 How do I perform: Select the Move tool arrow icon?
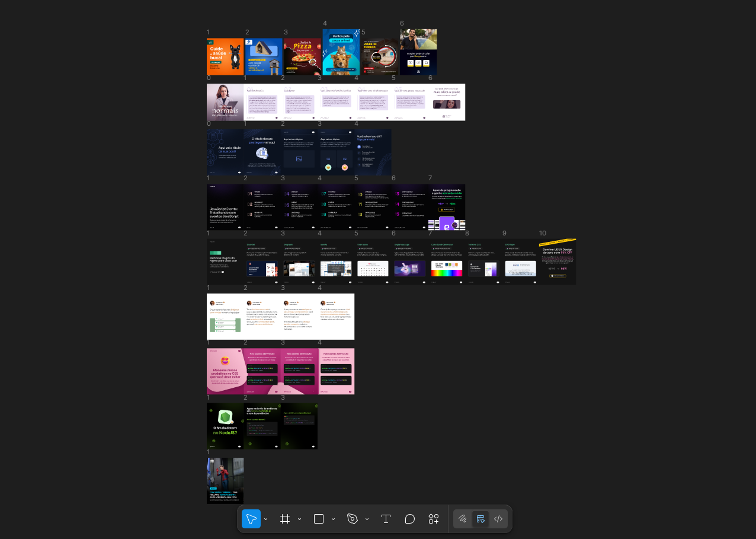coord(251,519)
